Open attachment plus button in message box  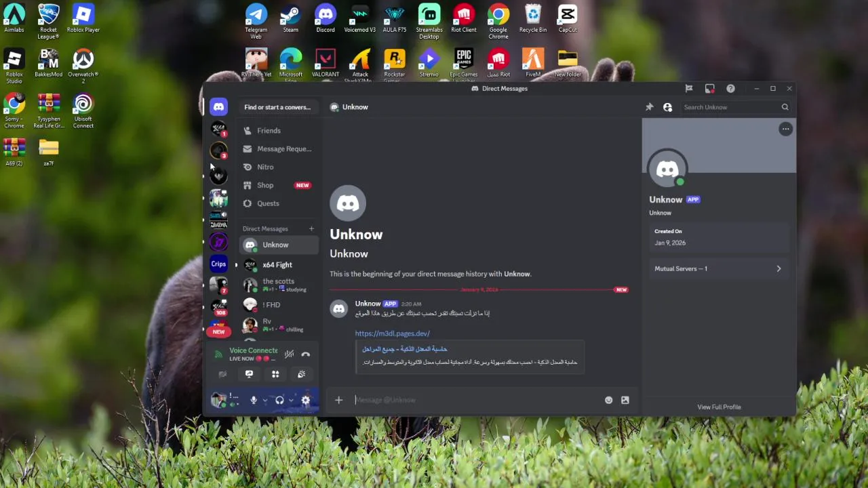(338, 400)
